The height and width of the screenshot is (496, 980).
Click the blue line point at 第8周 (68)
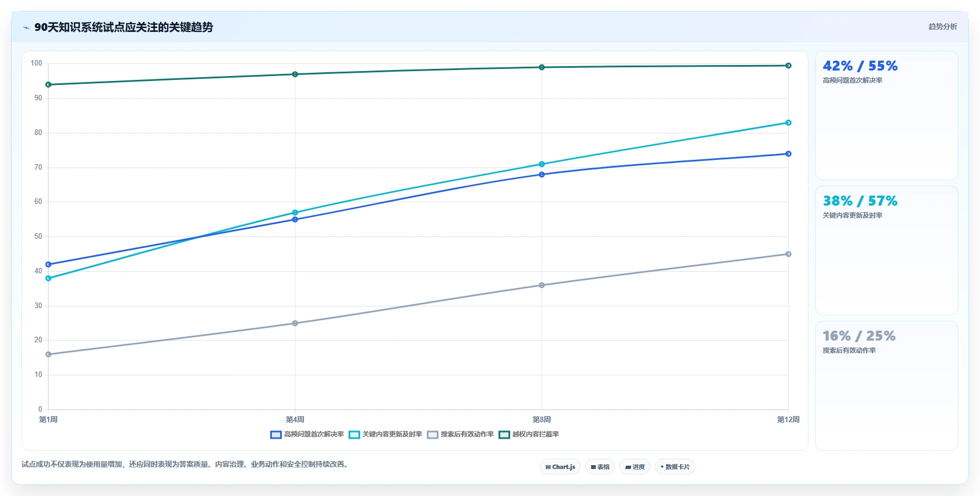coord(542,175)
